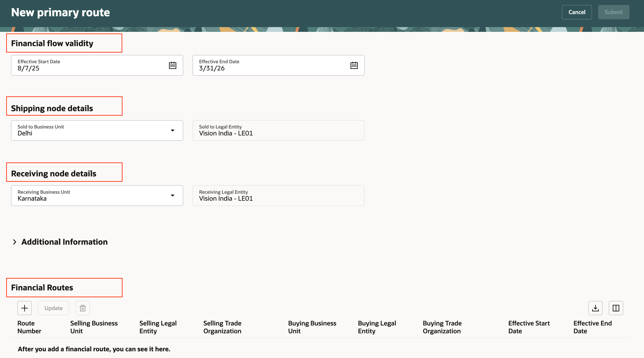The width and height of the screenshot is (644, 358).
Task: Click the Effective Start Date input field
Action: (x=90, y=68)
